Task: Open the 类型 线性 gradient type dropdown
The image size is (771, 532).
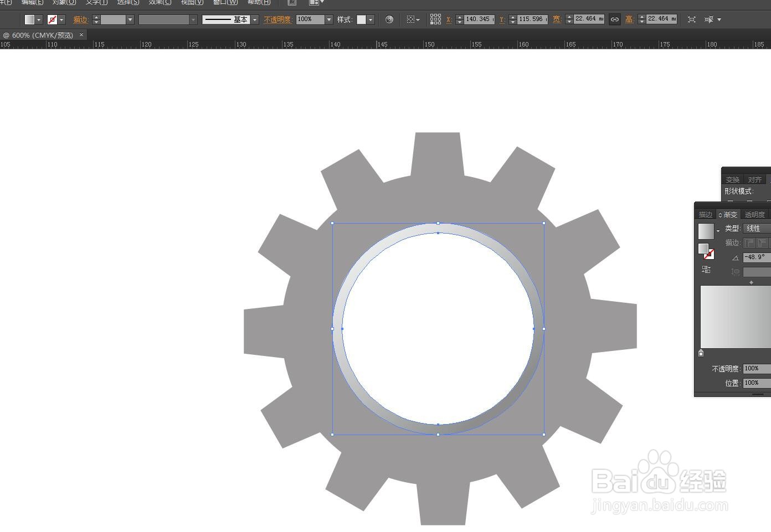Action: click(x=757, y=228)
